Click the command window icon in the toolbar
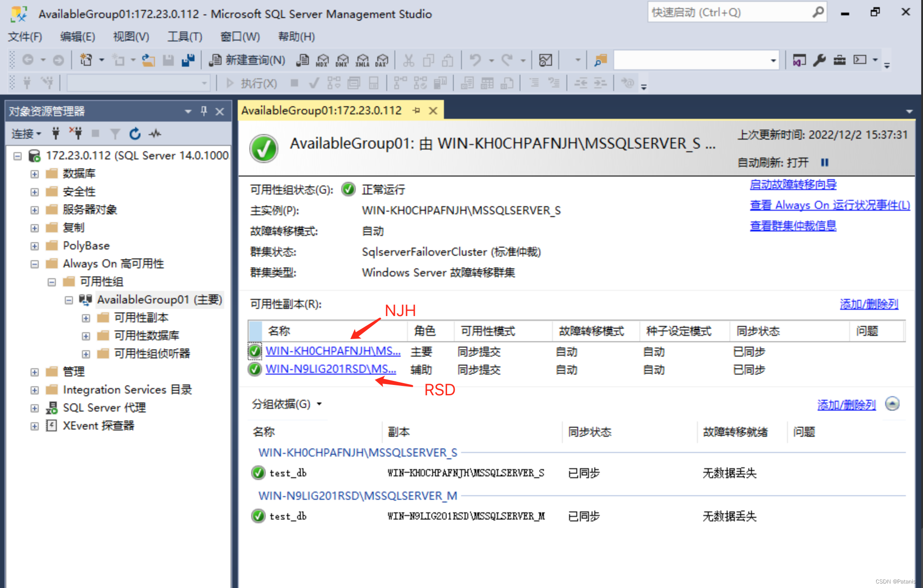The height and width of the screenshot is (588, 923). 860,60
